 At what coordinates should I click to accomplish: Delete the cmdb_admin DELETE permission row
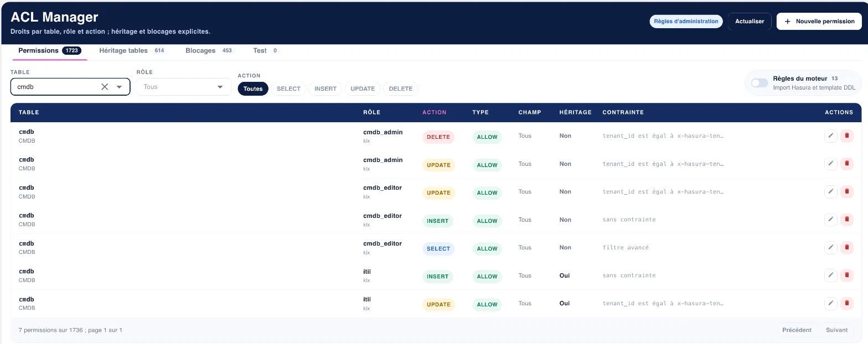(846, 136)
